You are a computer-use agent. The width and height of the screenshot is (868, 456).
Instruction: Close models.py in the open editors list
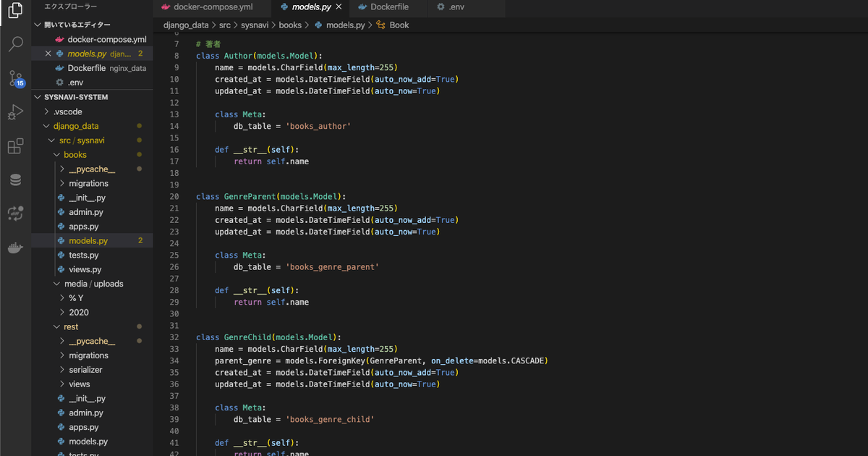[48, 54]
